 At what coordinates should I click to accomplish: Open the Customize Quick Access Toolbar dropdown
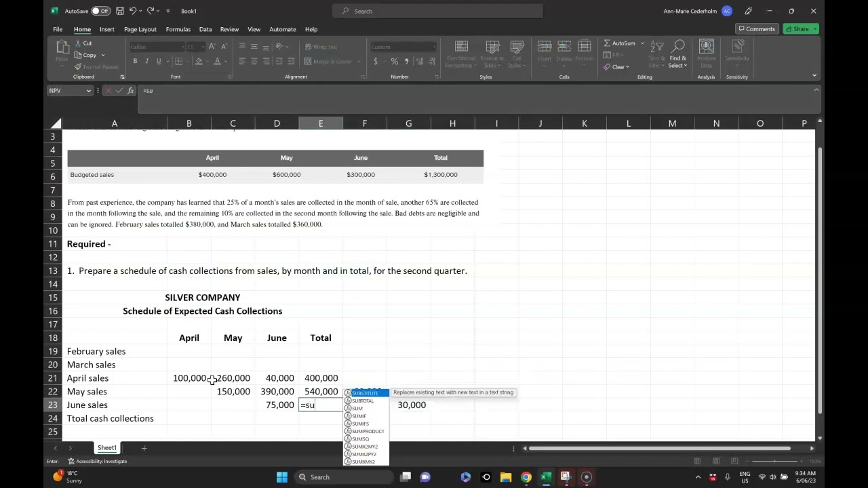tap(168, 11)
